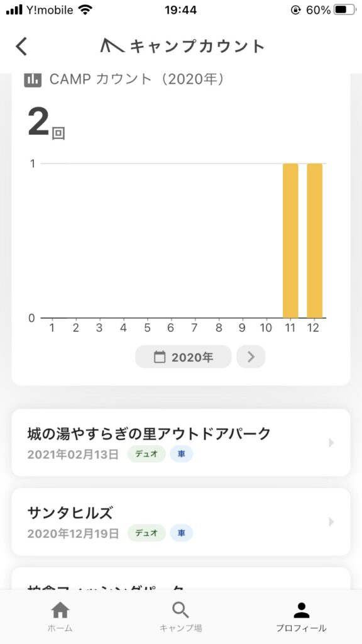Tap the calendar icon in 2020年 selector

coord(160,357)
